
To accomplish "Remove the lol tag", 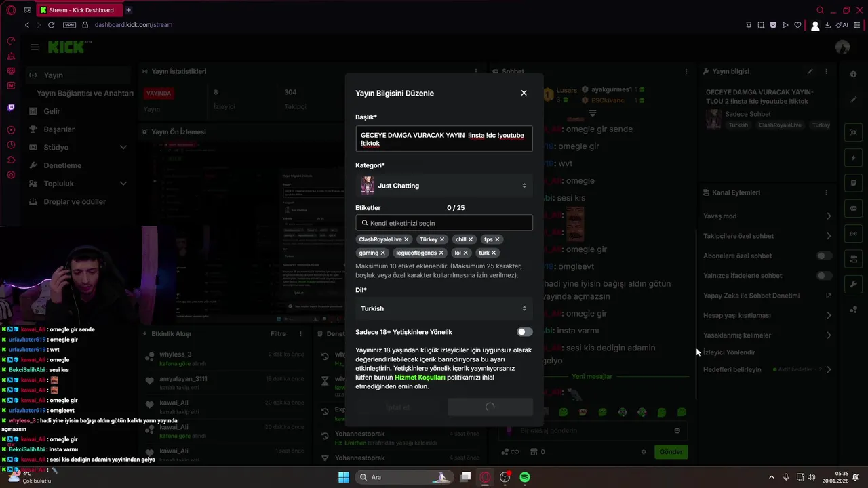I will click(465, 253).
